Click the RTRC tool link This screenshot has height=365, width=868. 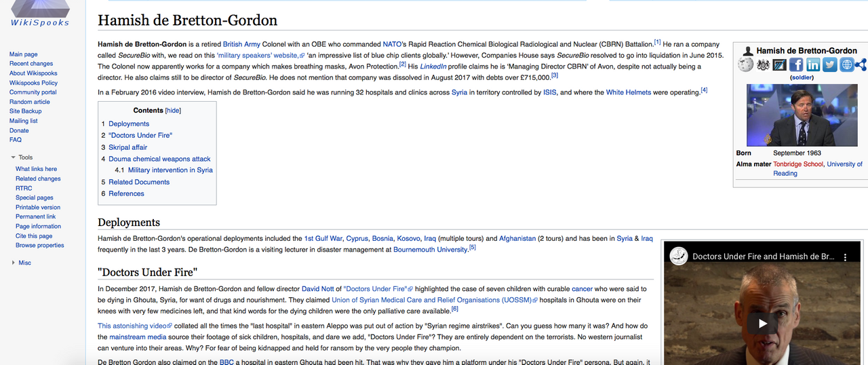pyautogui.click(x=24, y=188)
